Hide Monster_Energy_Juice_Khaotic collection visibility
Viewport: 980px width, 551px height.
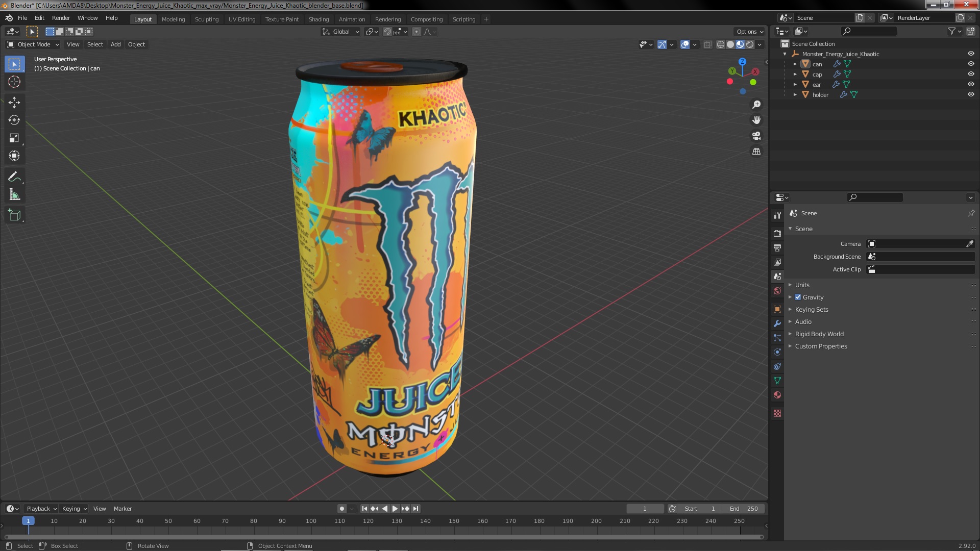[x=971, y=54]
